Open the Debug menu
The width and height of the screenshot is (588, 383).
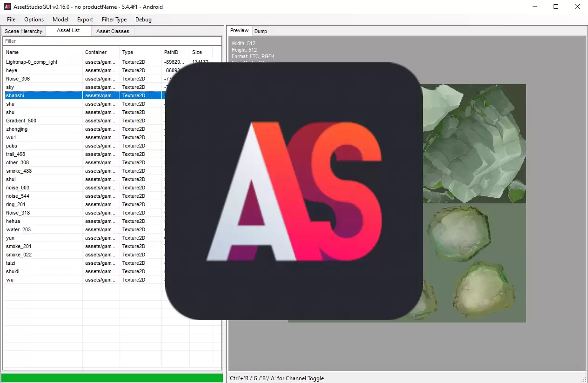pyautogui.click(x=143, y=20)
